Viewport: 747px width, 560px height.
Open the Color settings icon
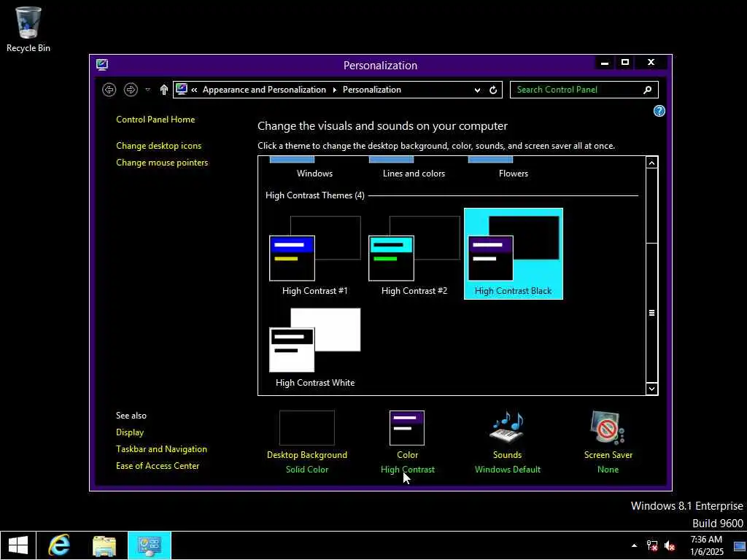pyautogui.click(x=407, y=428)
